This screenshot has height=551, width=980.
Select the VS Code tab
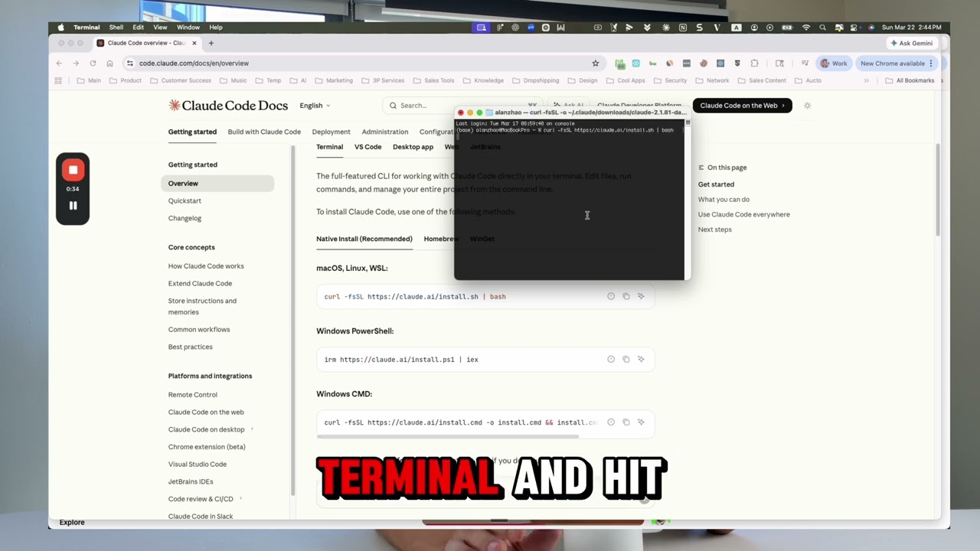point(367,147)
